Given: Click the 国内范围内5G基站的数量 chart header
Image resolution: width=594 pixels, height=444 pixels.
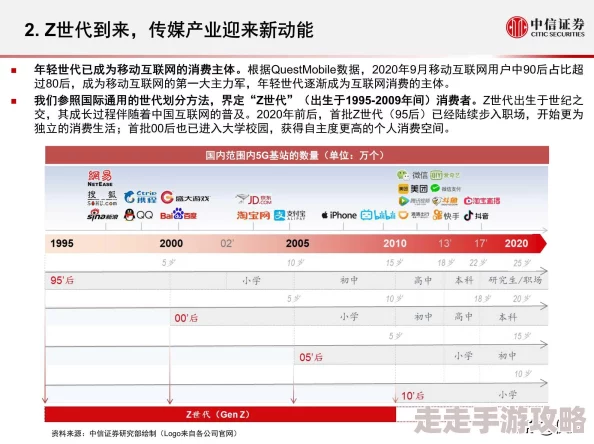Looking at the screenshot, I should click(x=297, y=155).
